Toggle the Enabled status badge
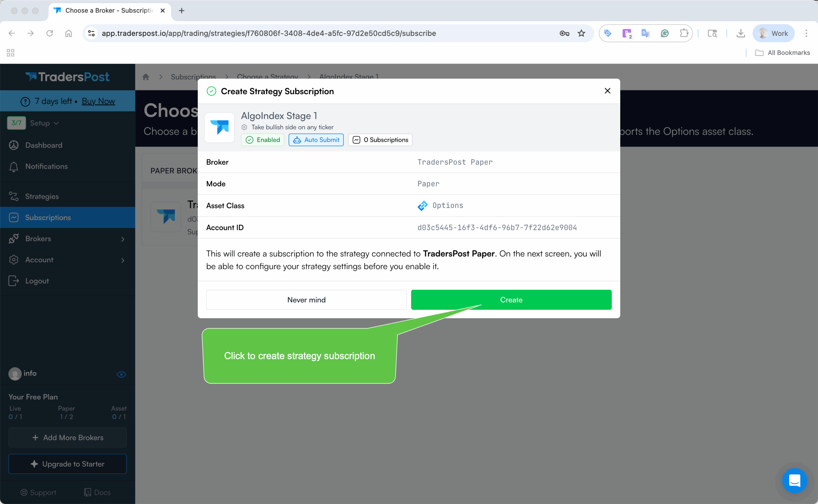Viewport: 818px width, 504px height. [262, 140]
